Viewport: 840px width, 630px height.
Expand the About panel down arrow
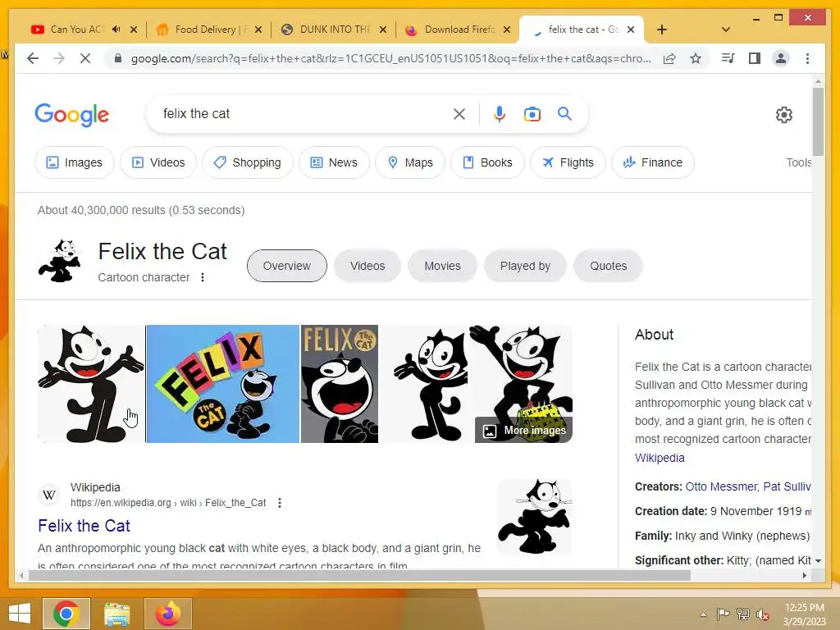[x=818, y=561]
